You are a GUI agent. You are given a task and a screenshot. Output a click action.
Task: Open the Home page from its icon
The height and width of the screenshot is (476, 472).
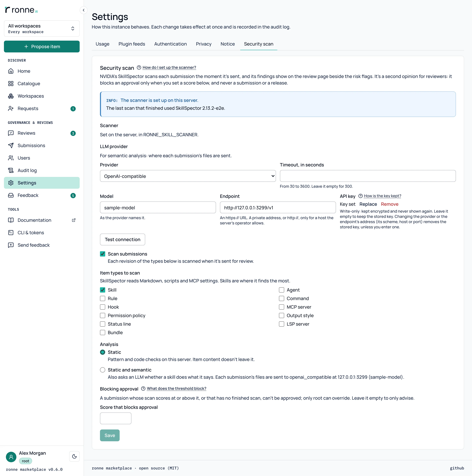pos(11,71)
